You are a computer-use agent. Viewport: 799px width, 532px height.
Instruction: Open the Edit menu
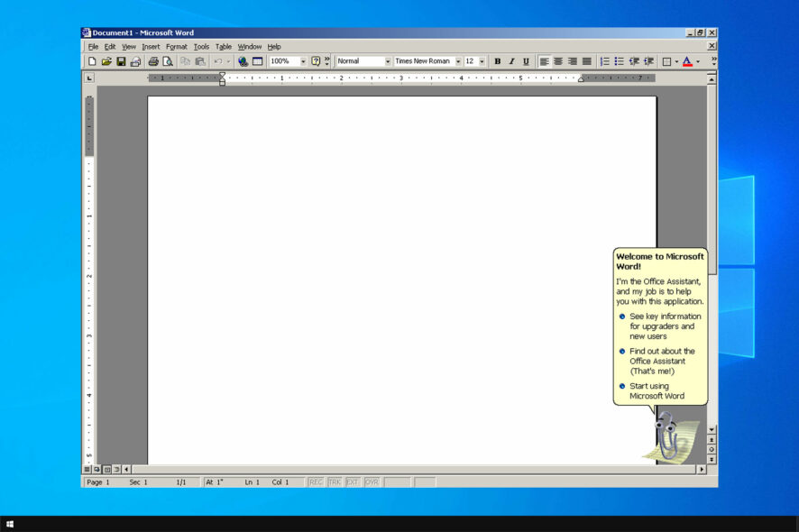pos(110,46)
